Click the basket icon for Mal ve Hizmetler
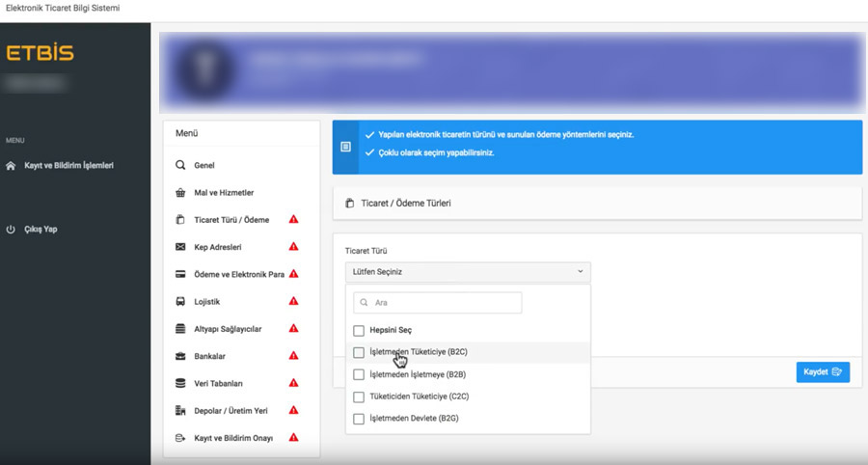Image resolution: width=868 pixels, height=465 pixels. point(180,193)
